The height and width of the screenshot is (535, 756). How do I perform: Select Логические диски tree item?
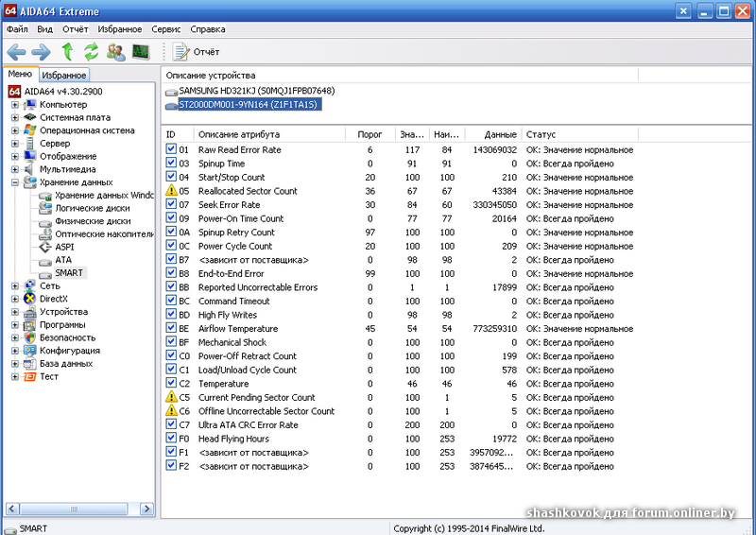(93, 208)
